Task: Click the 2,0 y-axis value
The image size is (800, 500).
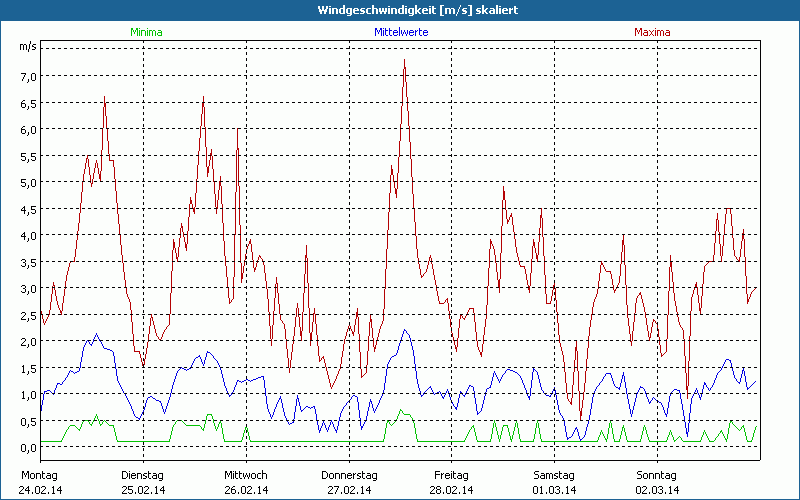Action: (28, 341)
